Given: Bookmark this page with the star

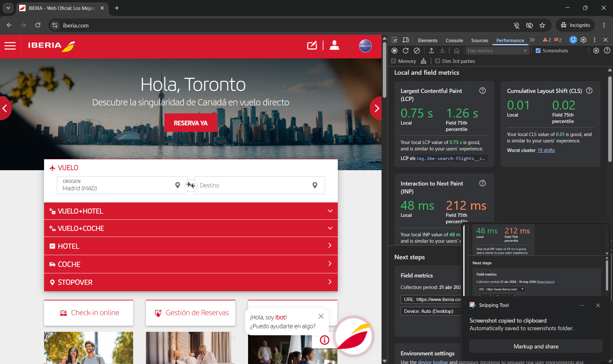Looking at the screenshot, I should [542, 25].
